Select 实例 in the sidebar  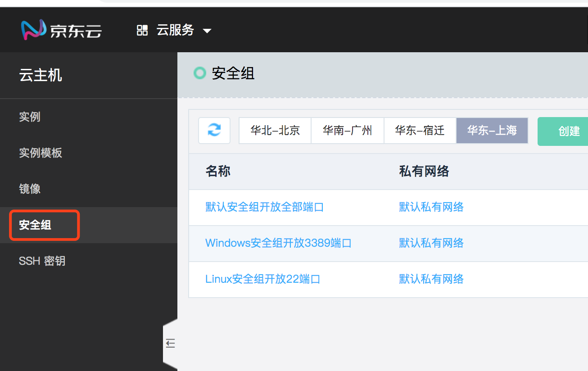click(30, 117)
